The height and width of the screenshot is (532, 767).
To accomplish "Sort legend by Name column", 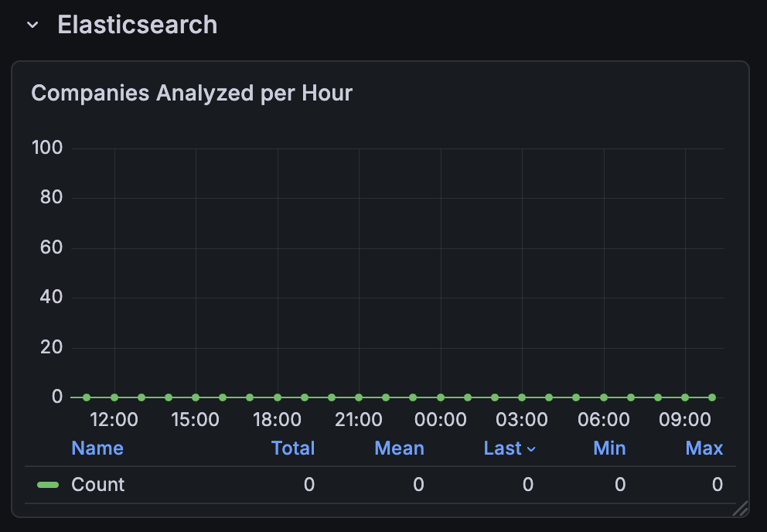I will 97,448.
